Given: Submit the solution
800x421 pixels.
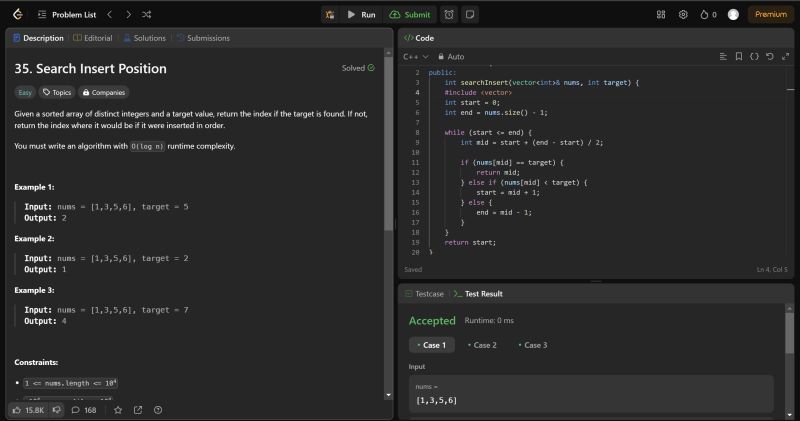Looking at the screenshot, I should (410, 15).
